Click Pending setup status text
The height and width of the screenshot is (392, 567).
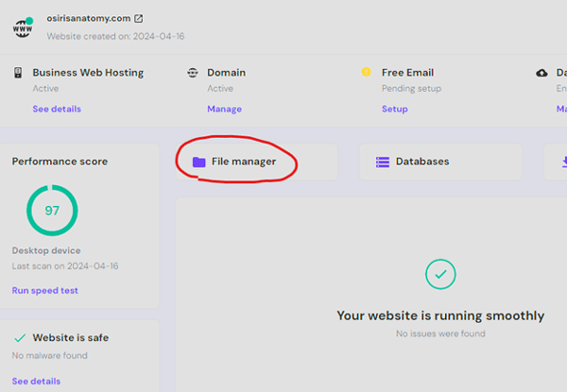coord(411,89)
